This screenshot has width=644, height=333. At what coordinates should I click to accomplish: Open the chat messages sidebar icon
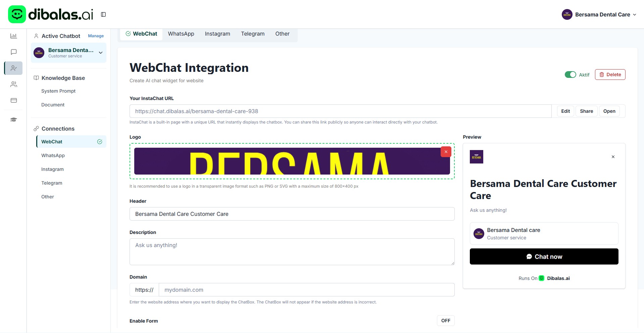(13, 52)
